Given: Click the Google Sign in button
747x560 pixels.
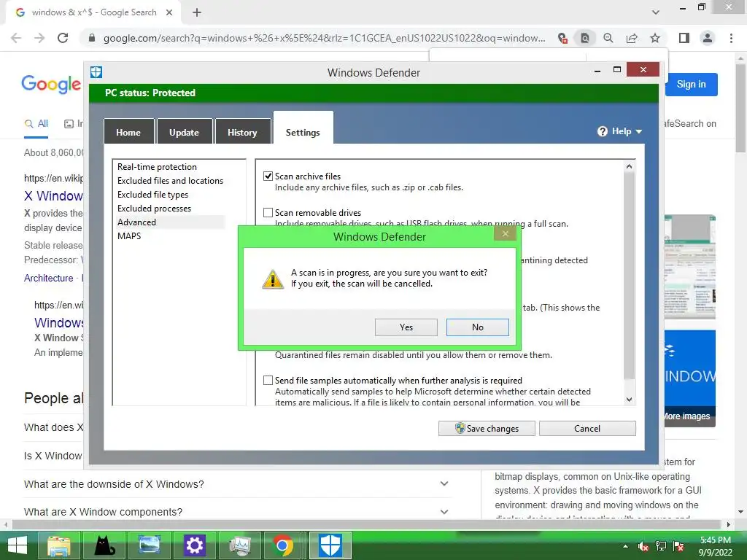Looking at the screenshot, I should [x=692, y=85].
